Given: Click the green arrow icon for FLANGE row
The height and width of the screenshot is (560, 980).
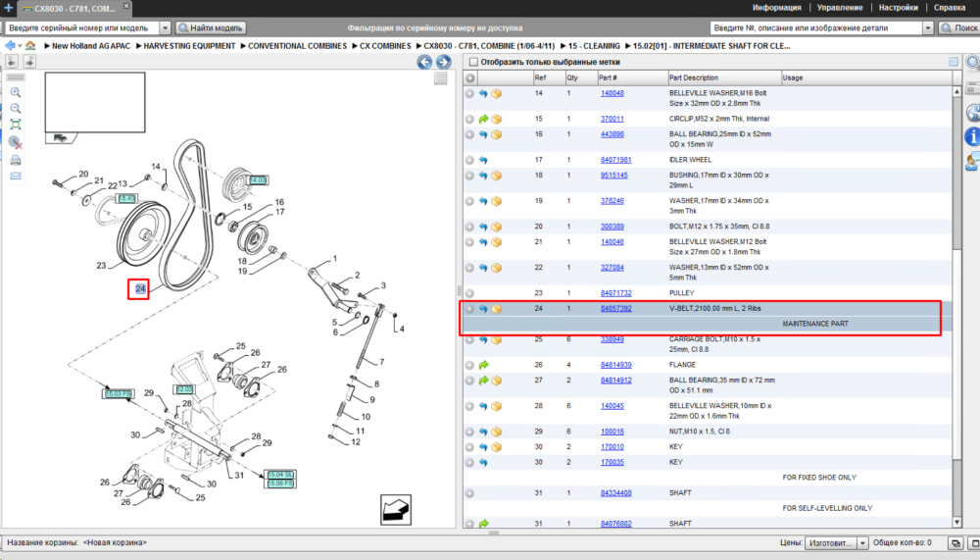Looking at the screenshot, I should [x=483, y=365].
